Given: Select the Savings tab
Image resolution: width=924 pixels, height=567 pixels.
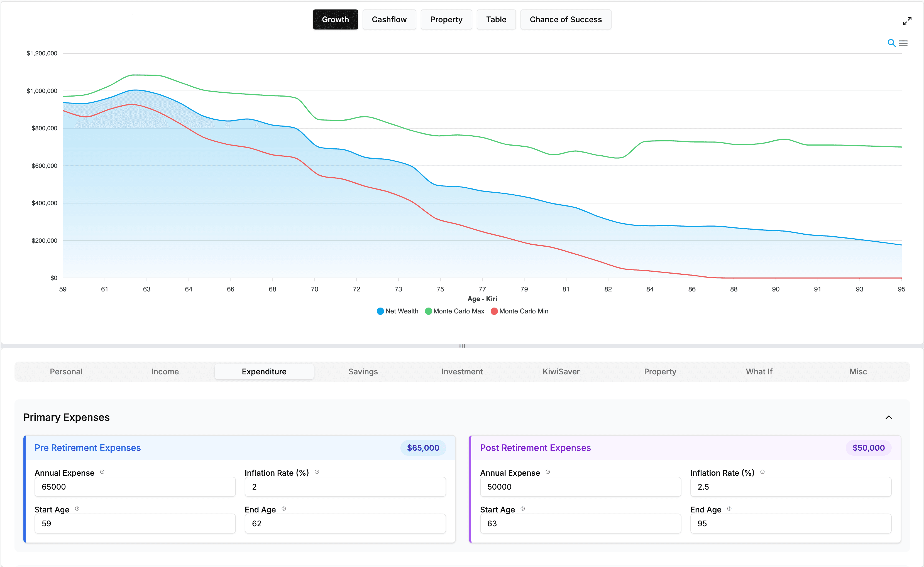Looking at the screenshot, I should (363, 372).
